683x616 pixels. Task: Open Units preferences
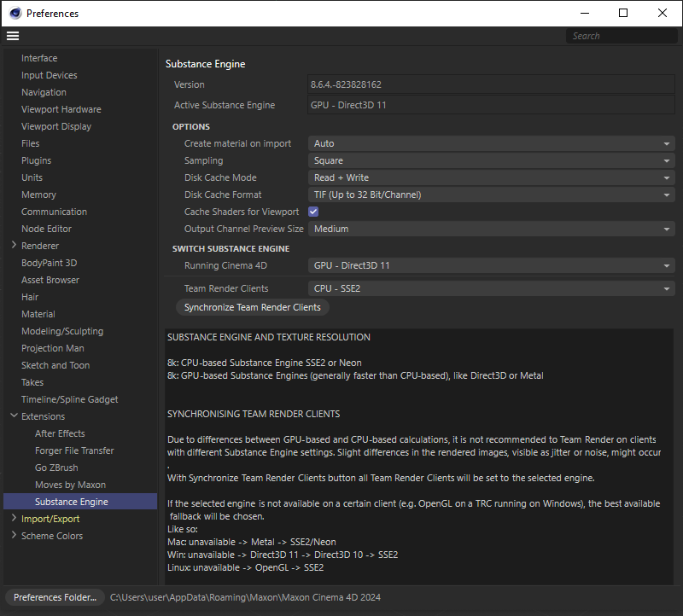tap(32, 177)
